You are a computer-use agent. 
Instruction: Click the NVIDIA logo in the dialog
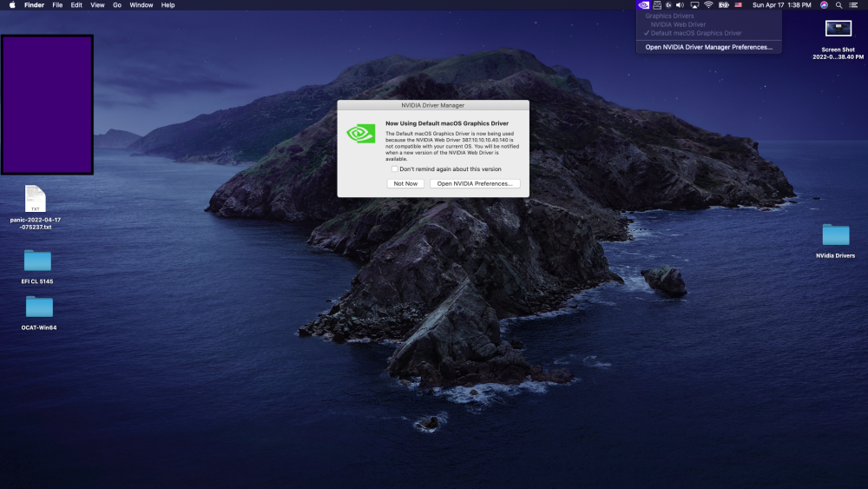(x=361, y=134)
